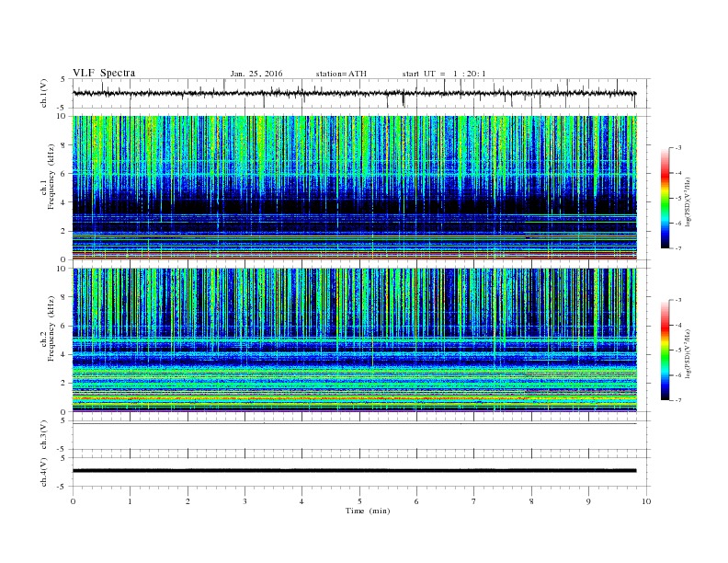728x563 pixels.
Task: Click the "10" frequency tick of ch.1 spectrogram
Action: tap(63, 116)
